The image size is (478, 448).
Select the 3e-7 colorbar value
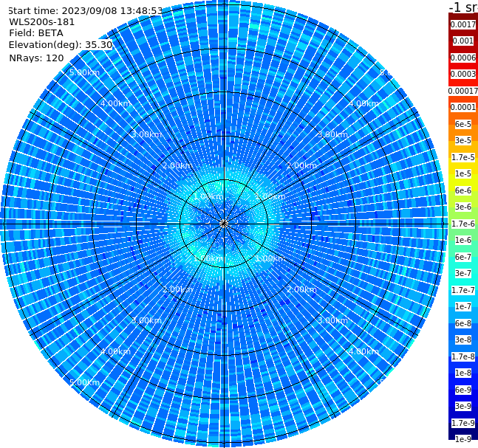(x=463, y=273)
